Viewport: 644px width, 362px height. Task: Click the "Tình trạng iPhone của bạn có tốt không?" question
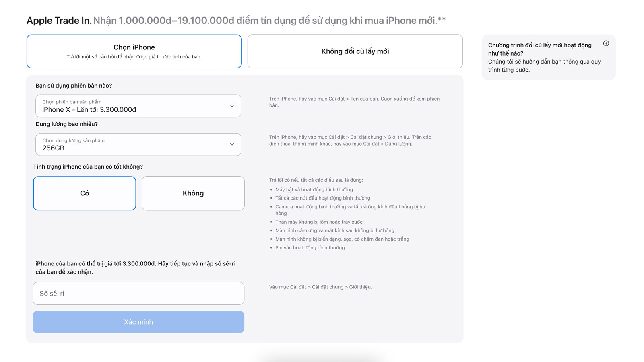pyautogui.click(x=88, y=167)
